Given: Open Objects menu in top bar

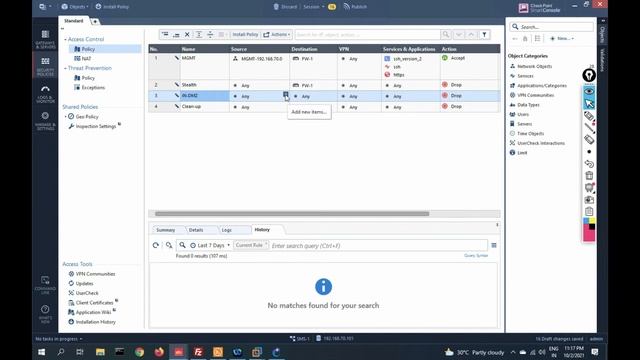Looking at the screenshot, I should [x=75, y=7].
